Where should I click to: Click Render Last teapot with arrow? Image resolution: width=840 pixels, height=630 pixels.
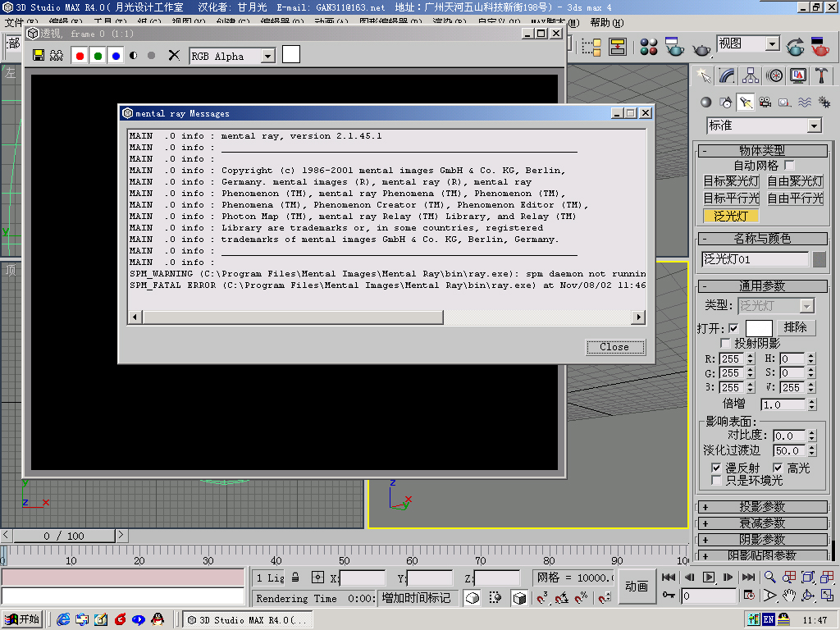click(x=796, y=47)
